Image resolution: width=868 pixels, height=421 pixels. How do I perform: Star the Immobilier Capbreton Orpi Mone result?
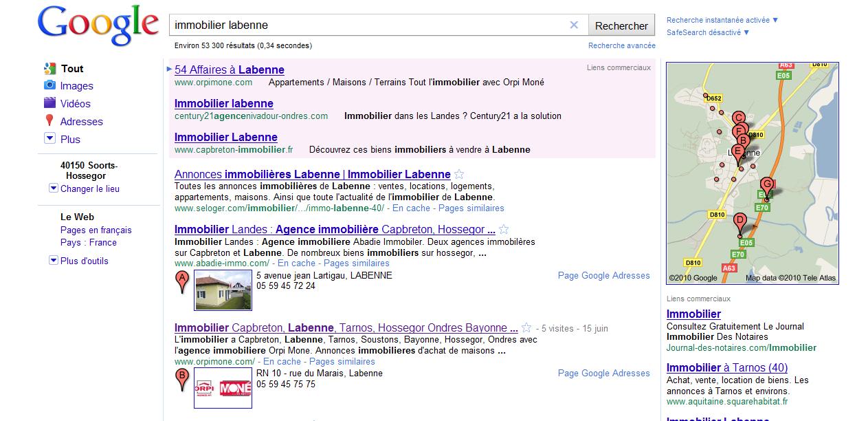pos(526,327)
